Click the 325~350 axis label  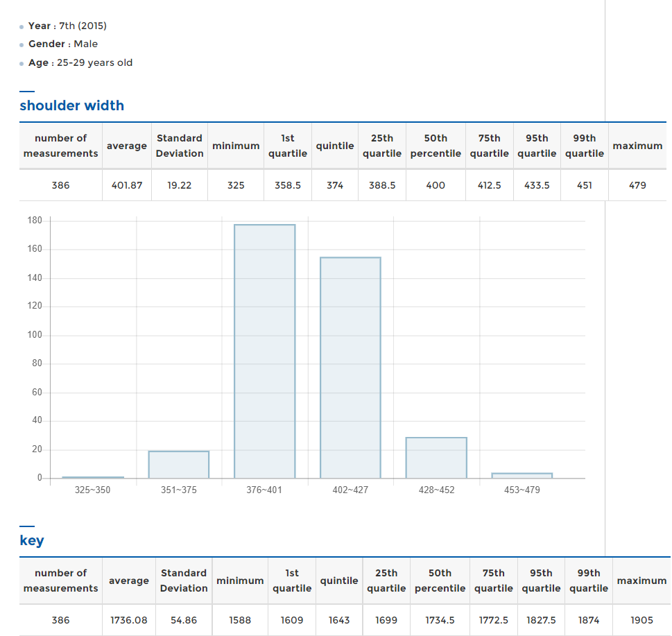[92, 490]
